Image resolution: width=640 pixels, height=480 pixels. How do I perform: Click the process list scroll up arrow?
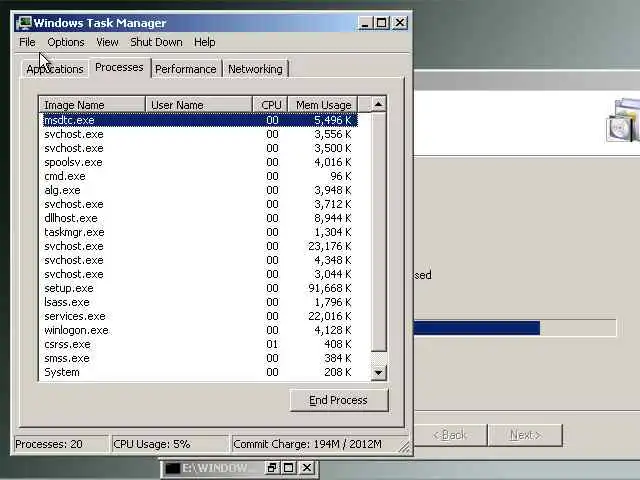(x=378, y=104)
